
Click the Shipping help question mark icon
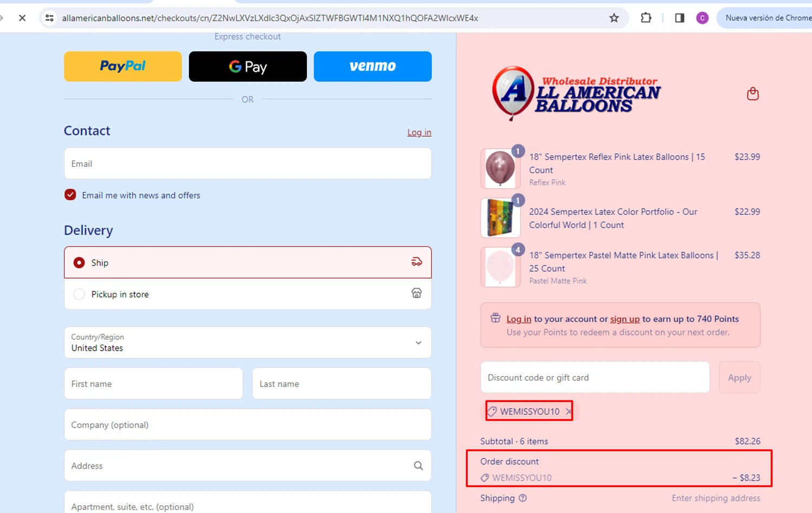[x=522, y=498]
